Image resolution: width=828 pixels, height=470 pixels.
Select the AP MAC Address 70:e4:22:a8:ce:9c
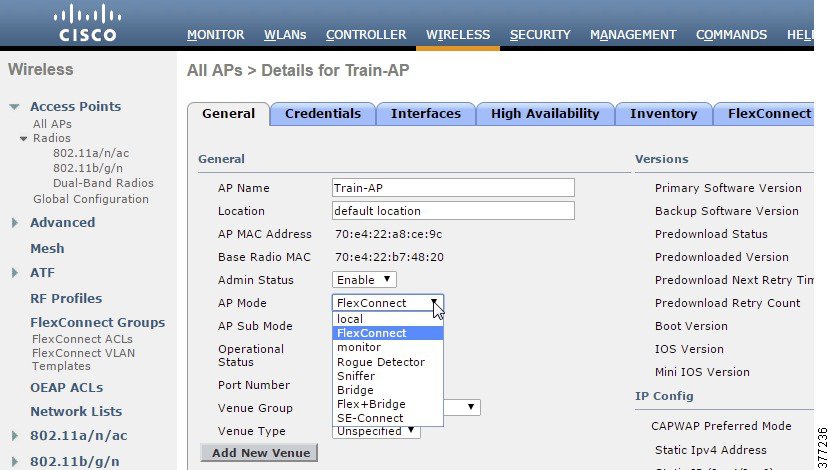click(389, 234)
